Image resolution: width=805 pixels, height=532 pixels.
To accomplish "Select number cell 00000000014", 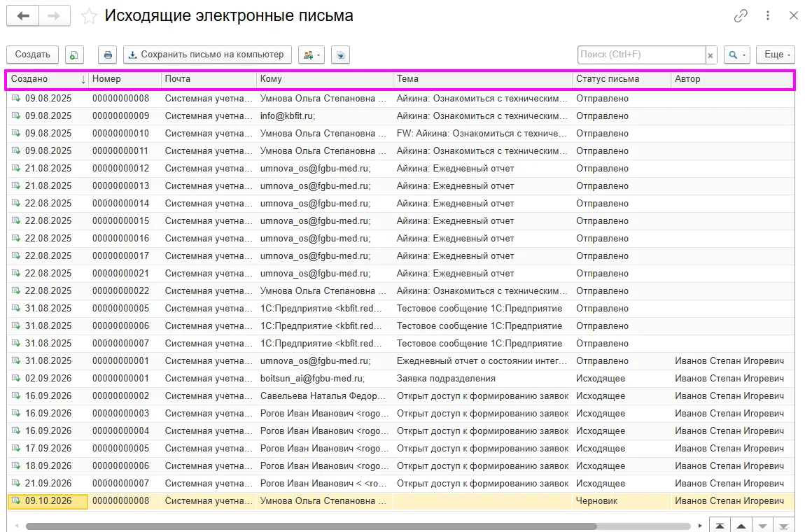I will click(x=125, y=204).
